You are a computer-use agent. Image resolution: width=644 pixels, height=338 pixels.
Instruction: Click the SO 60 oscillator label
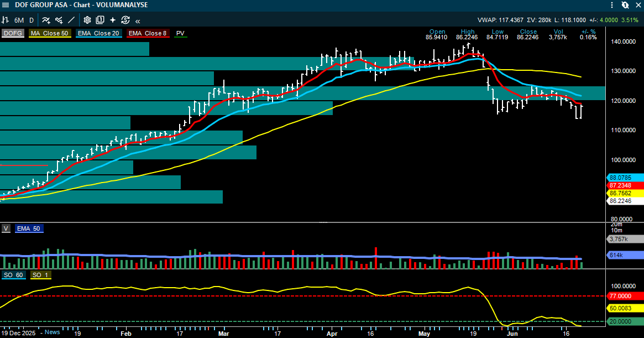[x=14, y=275]
